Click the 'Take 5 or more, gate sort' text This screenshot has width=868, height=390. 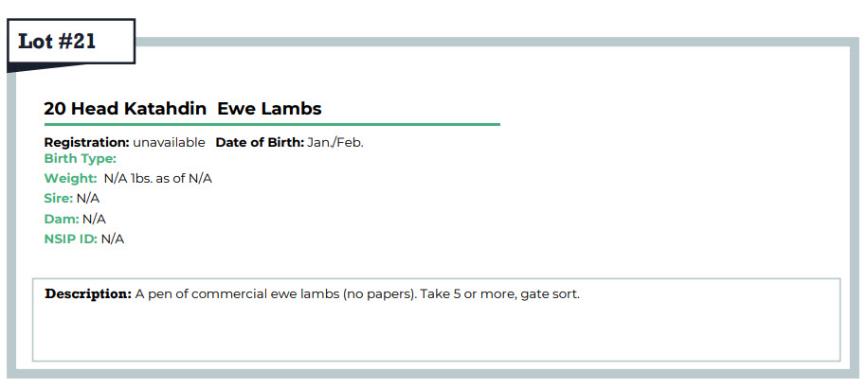pos(500,294)
